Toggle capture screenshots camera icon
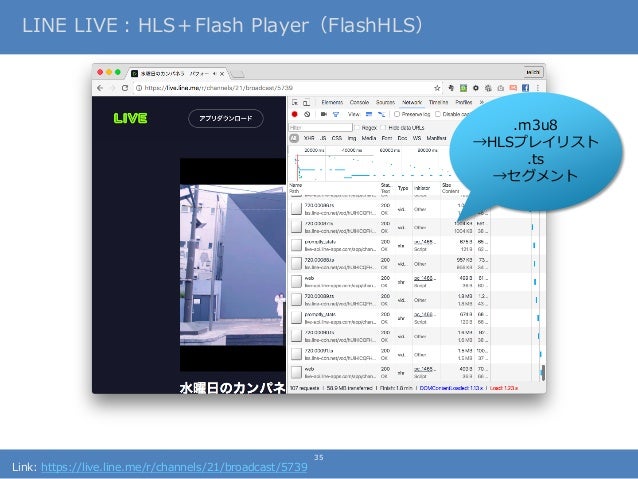The width and height of the screenshot is (638, 479). click(x=324, y=114)
